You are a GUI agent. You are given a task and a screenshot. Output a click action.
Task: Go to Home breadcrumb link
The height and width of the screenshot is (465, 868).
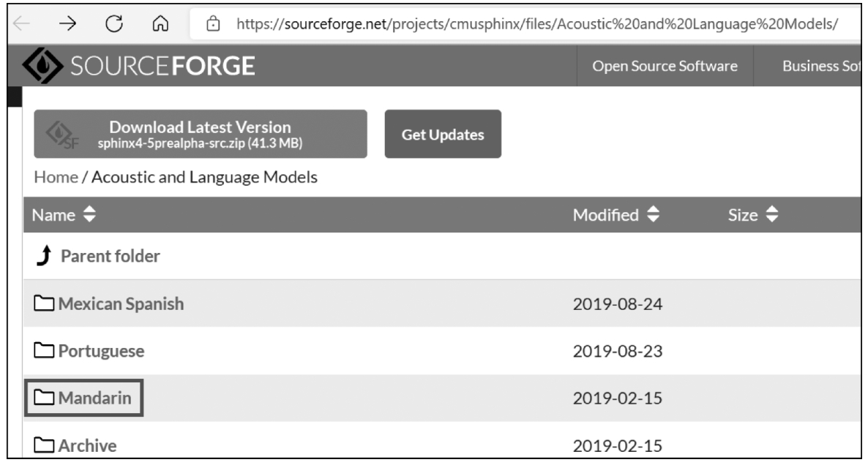tap(56, 177)
